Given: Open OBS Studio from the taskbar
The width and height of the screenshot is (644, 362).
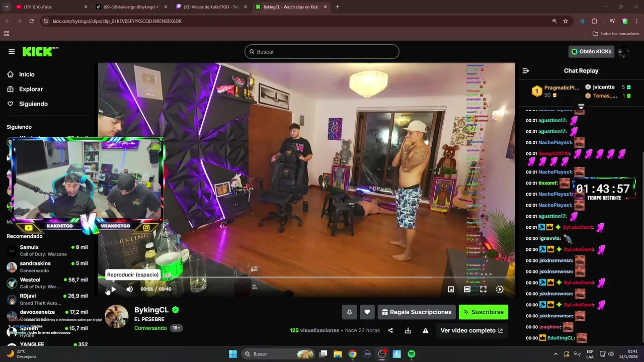Looking at the screenshot, I should 382,354.
